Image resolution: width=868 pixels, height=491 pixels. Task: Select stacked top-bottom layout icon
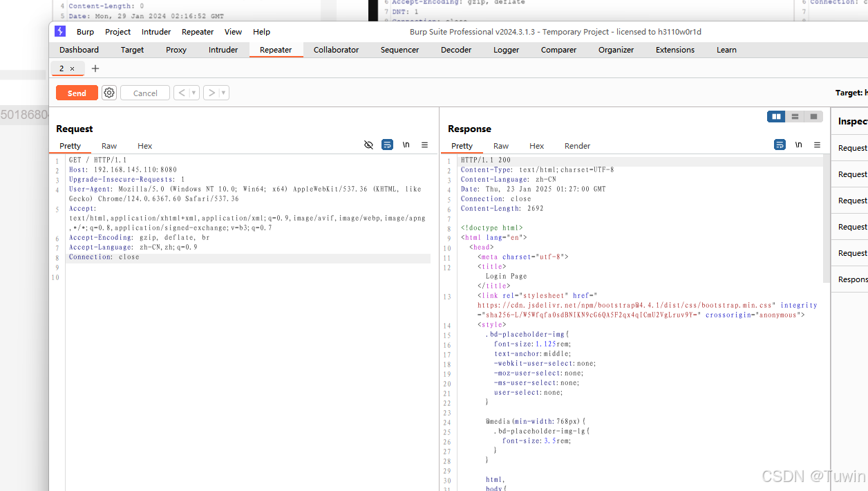pyautogui.click(x=795, y=116)
